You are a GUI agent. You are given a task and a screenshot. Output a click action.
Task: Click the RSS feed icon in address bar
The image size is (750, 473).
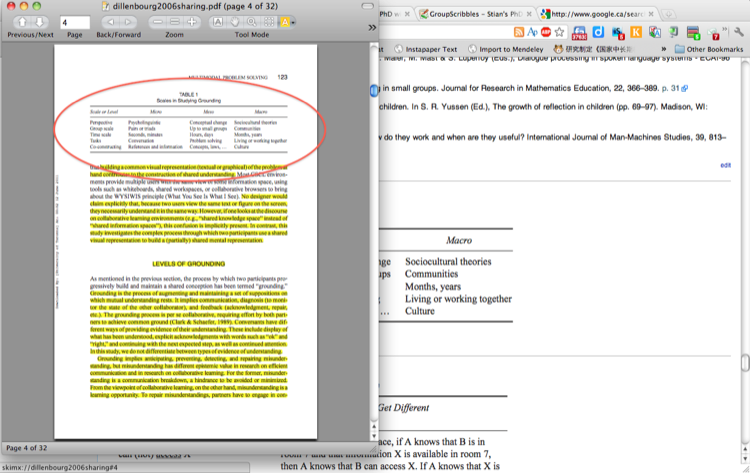[519, 32]
